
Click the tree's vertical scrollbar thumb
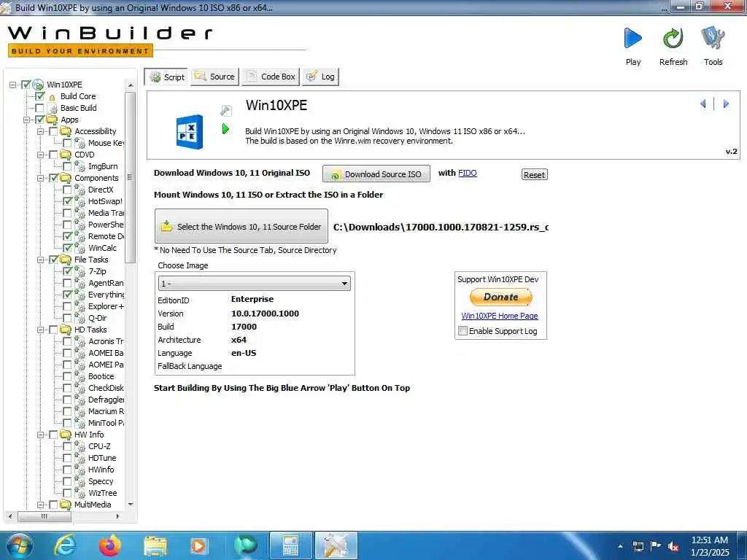pos(130,177)
